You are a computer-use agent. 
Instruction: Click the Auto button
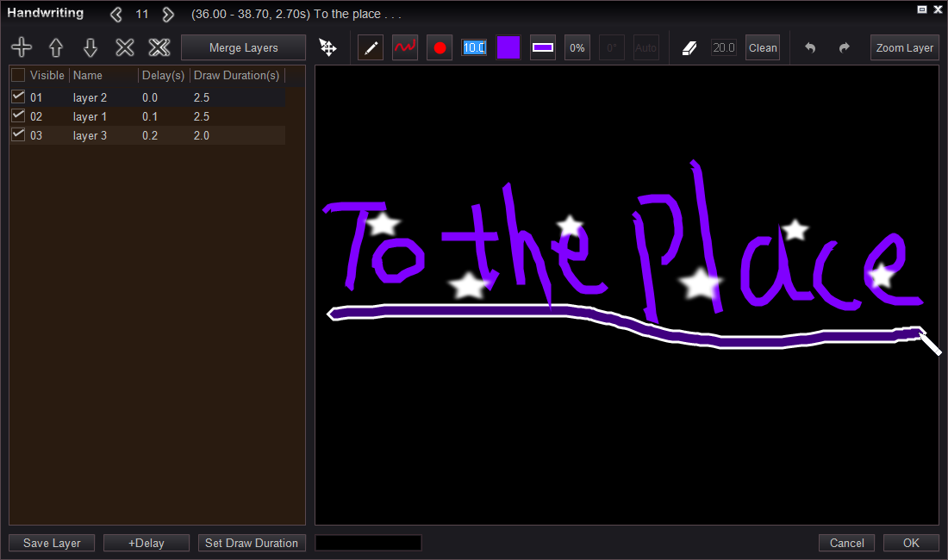coord(646,47)
